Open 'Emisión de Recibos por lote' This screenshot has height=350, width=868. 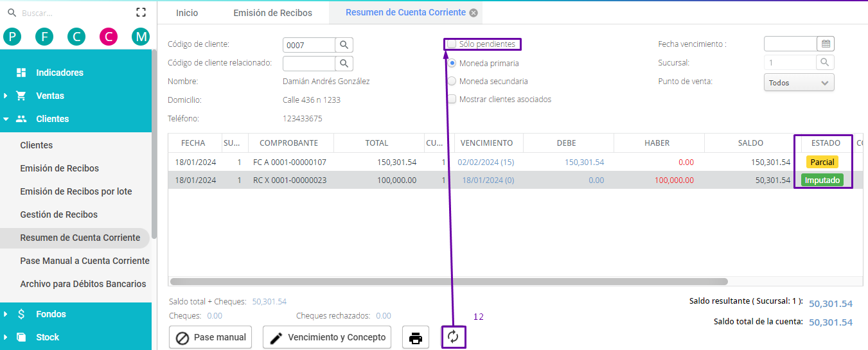coord(76,191)
